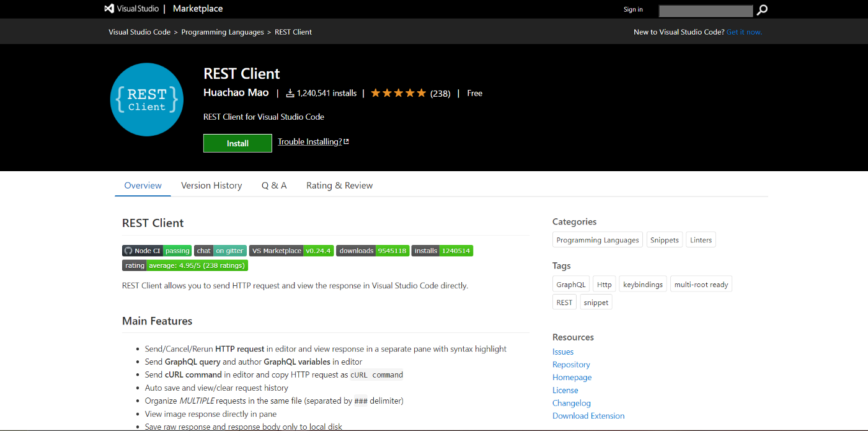Open the Q & A tab

274,185
